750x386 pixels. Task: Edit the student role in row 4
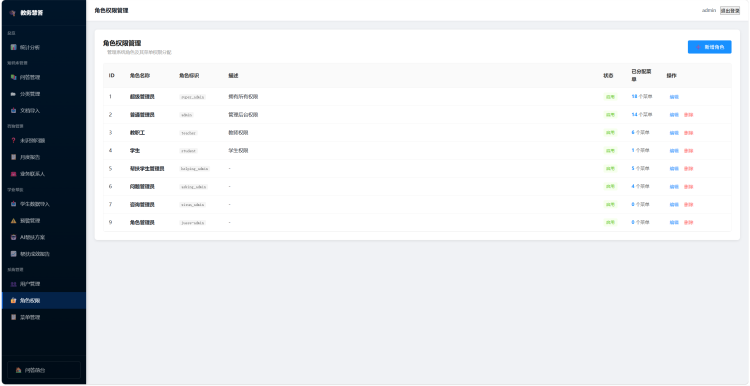click(674, 151)
